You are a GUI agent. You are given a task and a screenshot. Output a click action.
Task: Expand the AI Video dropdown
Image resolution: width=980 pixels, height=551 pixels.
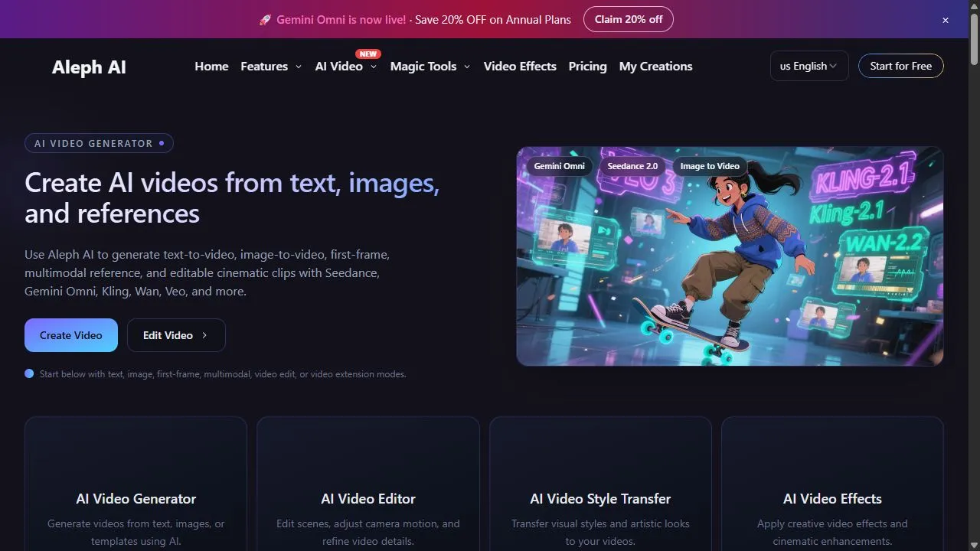(346, 67)
